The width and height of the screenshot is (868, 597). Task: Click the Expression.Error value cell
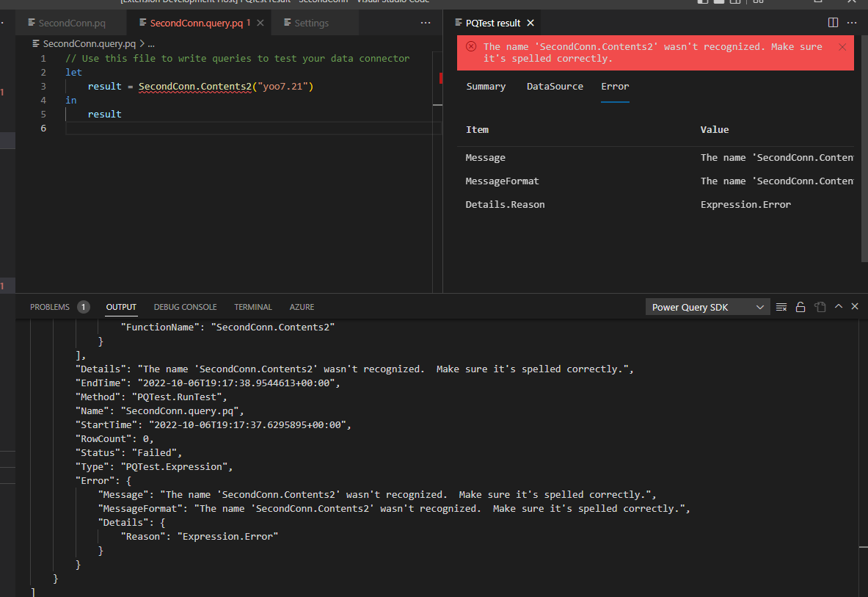pos(745,204)
